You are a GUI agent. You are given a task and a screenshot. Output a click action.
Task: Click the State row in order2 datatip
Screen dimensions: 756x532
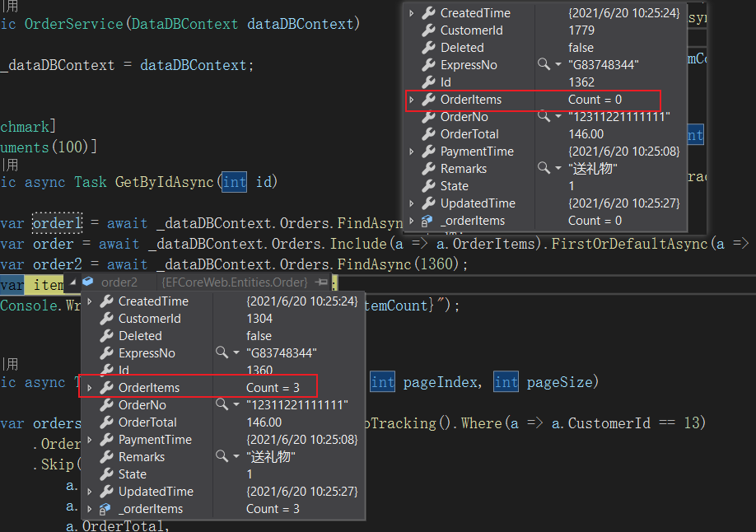click(132, 474)
